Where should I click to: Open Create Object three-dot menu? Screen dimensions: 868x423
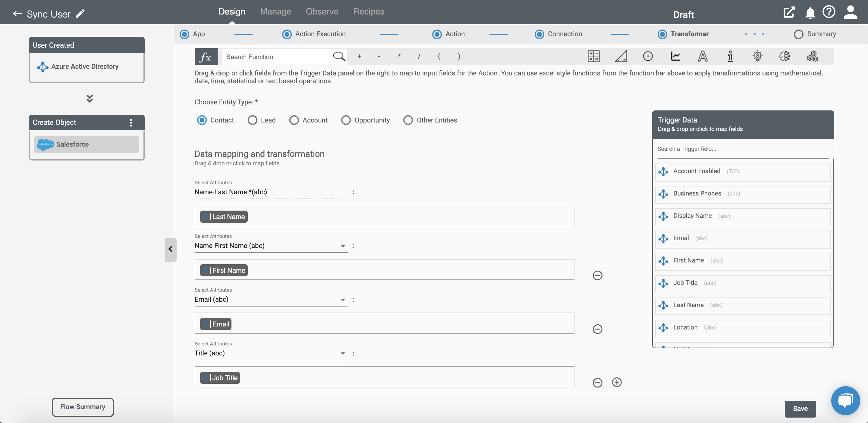pos(131,123)
